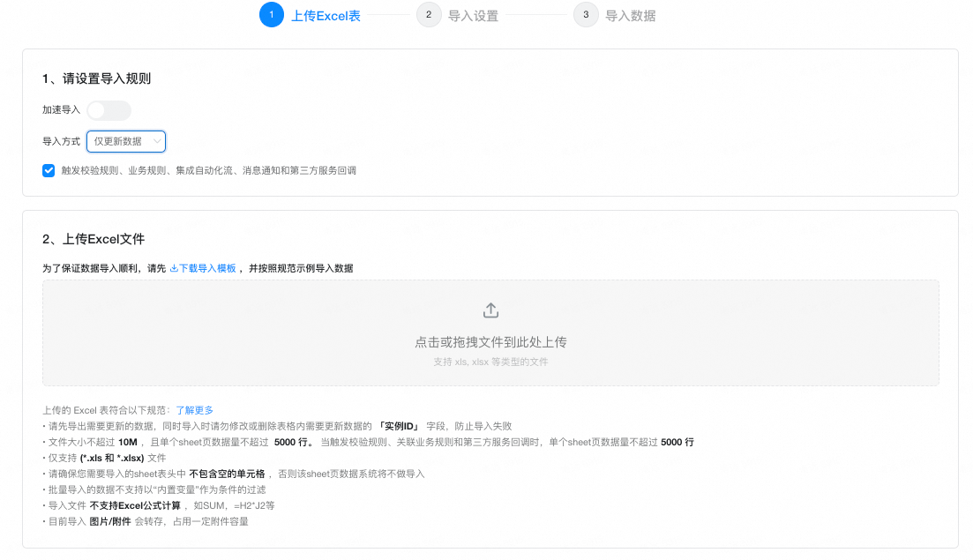This screenshot has width=973, height=560.
Task: Select the 上传Excel表 step label
Action: pyautogui.click(x=326, y=16)
